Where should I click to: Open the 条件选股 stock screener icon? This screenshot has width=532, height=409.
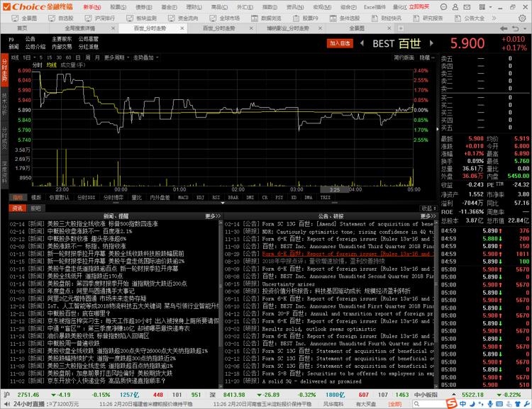coord(333,18)
